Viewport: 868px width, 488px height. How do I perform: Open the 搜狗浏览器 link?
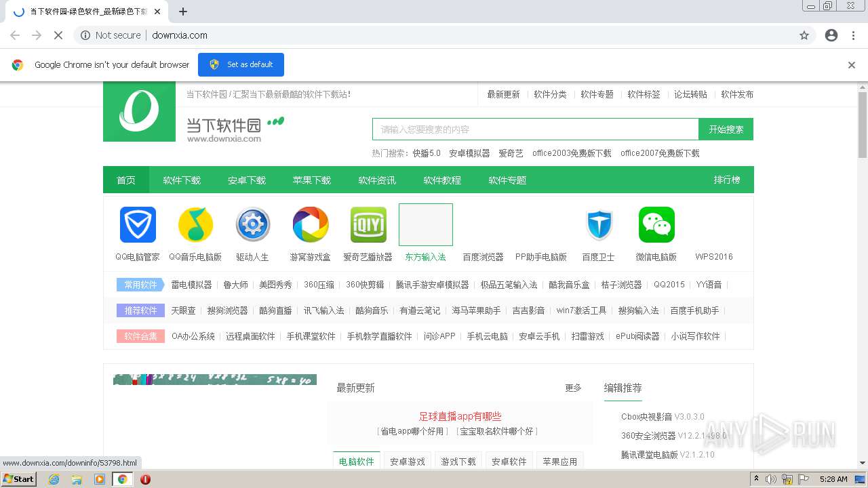(x=227, y=310)
